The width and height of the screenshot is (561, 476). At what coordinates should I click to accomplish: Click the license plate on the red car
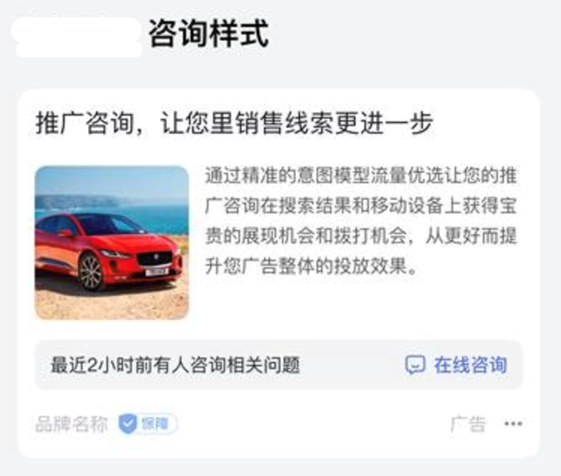157,272
